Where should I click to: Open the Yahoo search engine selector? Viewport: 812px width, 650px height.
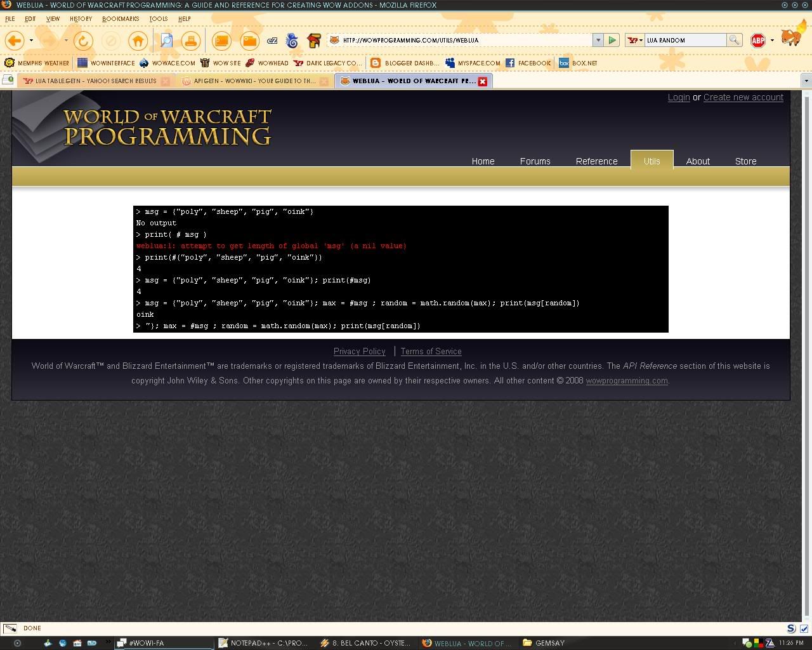tap(634, 40)
